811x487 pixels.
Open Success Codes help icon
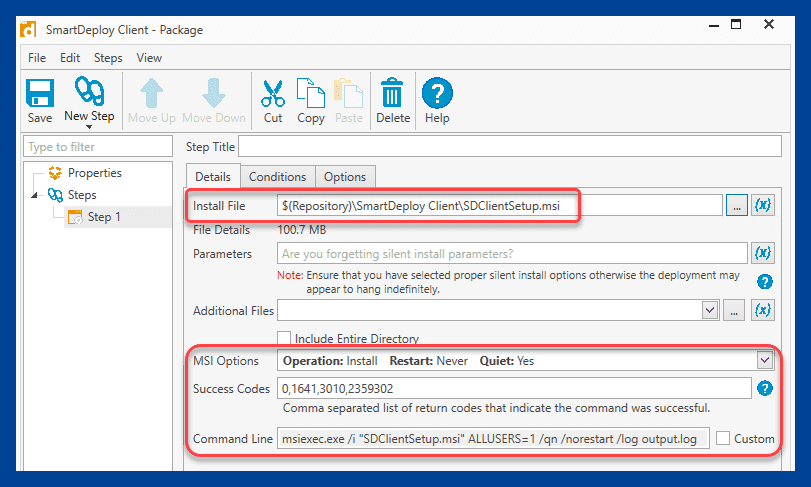click(765, 388)
